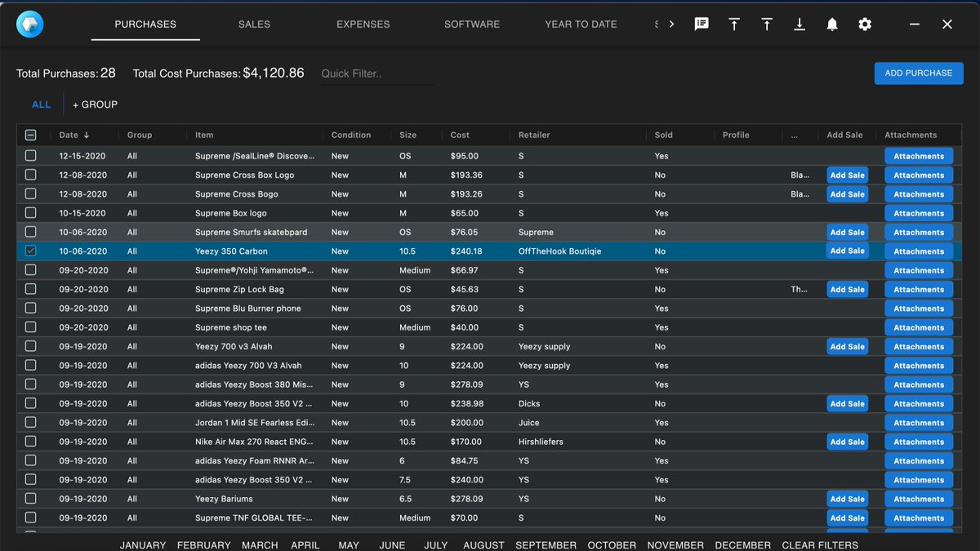Filter purchases by October
980x551 pixels.
click(612, 545)
